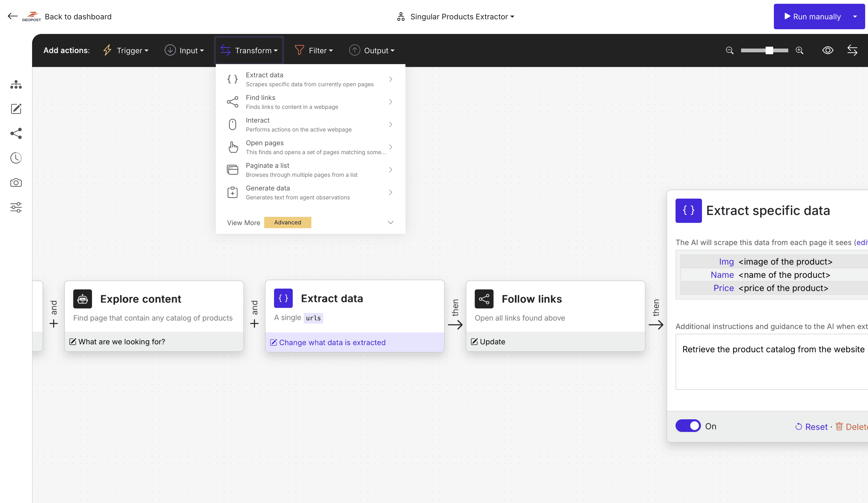Click the share nodes icon in sidebar

point(16,134)
